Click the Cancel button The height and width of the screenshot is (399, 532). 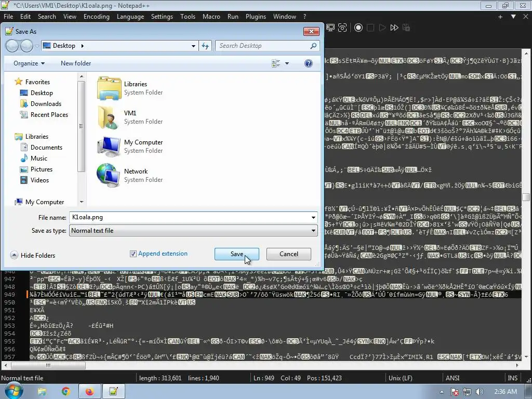click(289, 254)
